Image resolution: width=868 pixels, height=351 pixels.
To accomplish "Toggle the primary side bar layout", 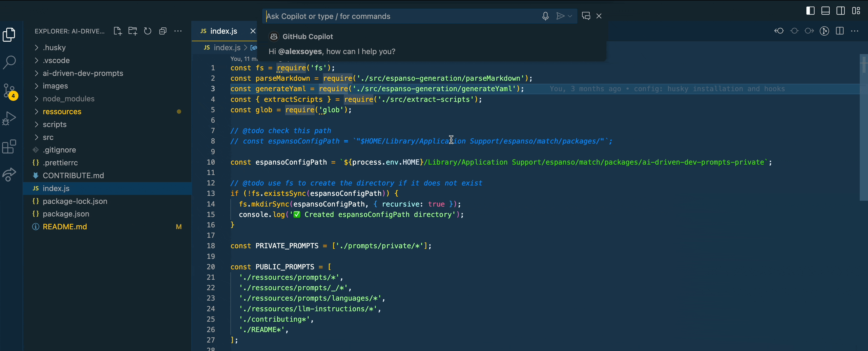I will (810, 11).
